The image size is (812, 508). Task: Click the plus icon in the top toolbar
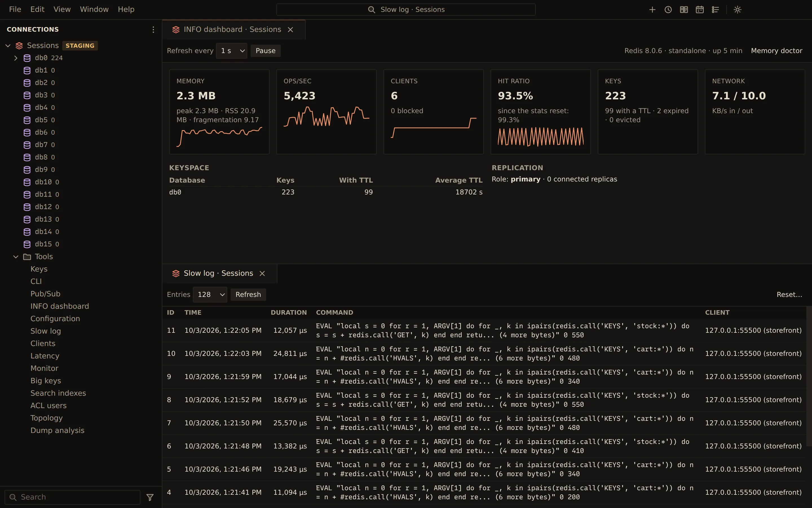652,9
